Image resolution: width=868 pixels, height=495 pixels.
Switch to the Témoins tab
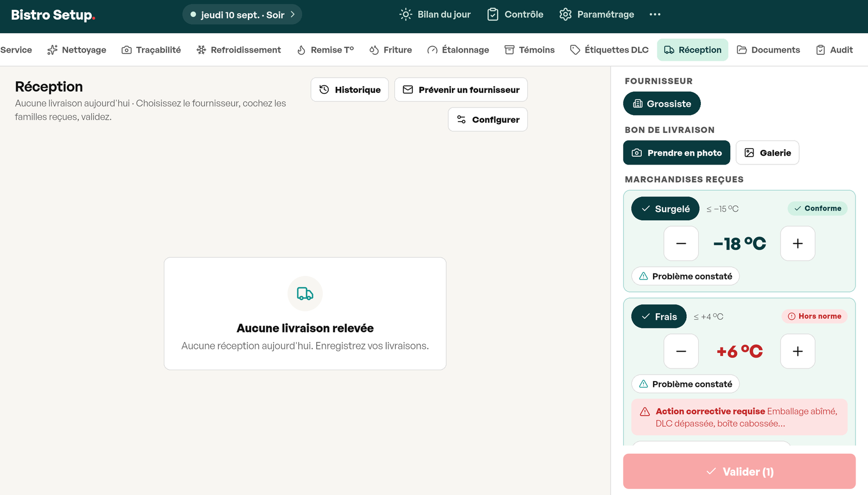click(529, 50)
